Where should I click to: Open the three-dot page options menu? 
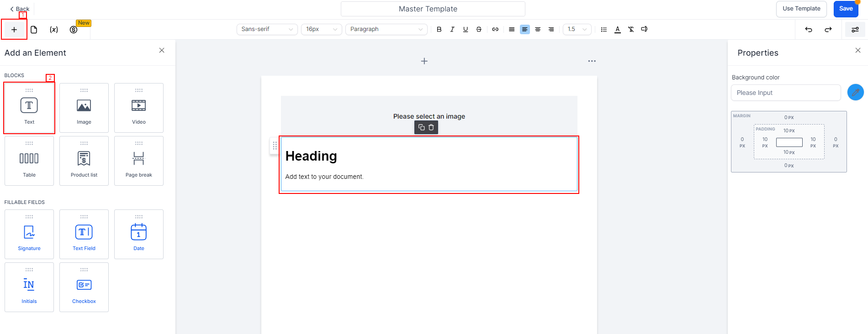(592, 61)
